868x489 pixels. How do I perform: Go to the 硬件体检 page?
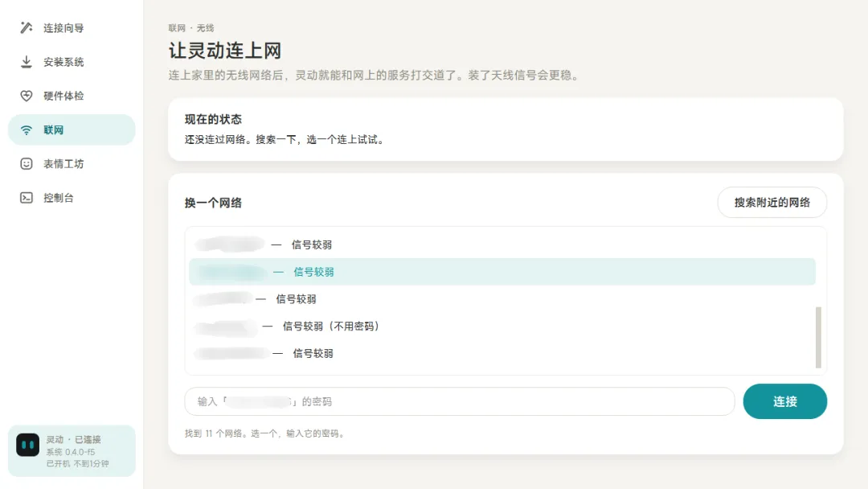[72, 96]
